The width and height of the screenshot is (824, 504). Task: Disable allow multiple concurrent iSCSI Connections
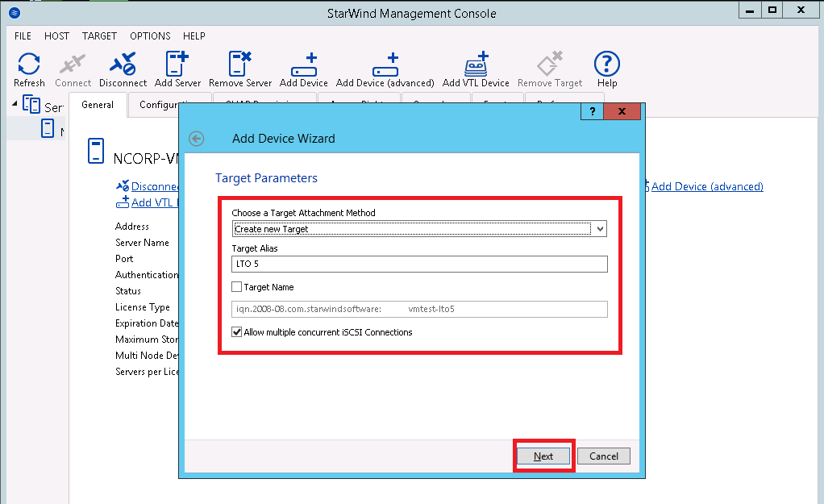(237, 331)
